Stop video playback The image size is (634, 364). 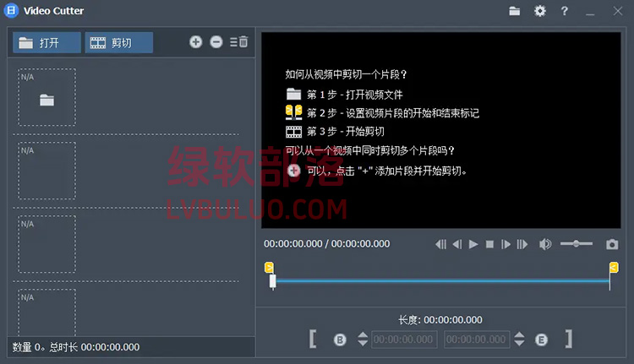(489, 244)
